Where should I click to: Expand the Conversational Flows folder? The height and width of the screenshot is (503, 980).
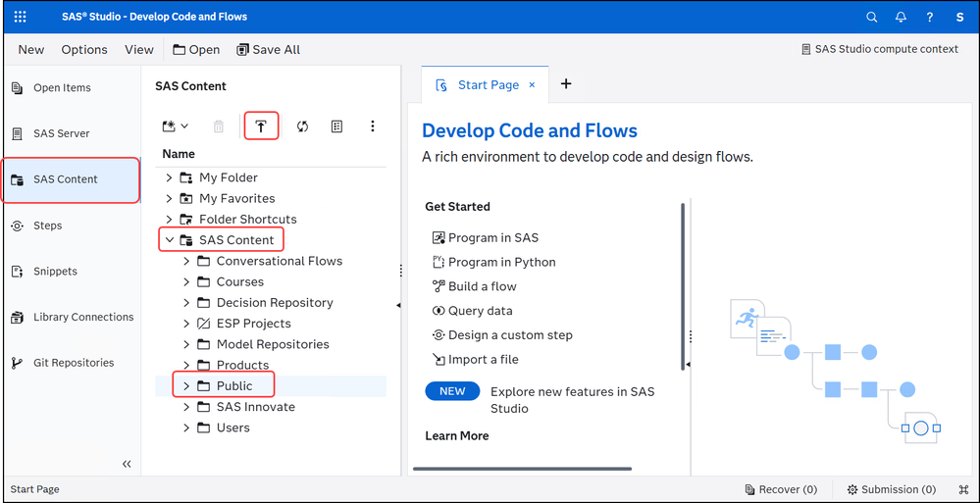[x=186, y=261]
